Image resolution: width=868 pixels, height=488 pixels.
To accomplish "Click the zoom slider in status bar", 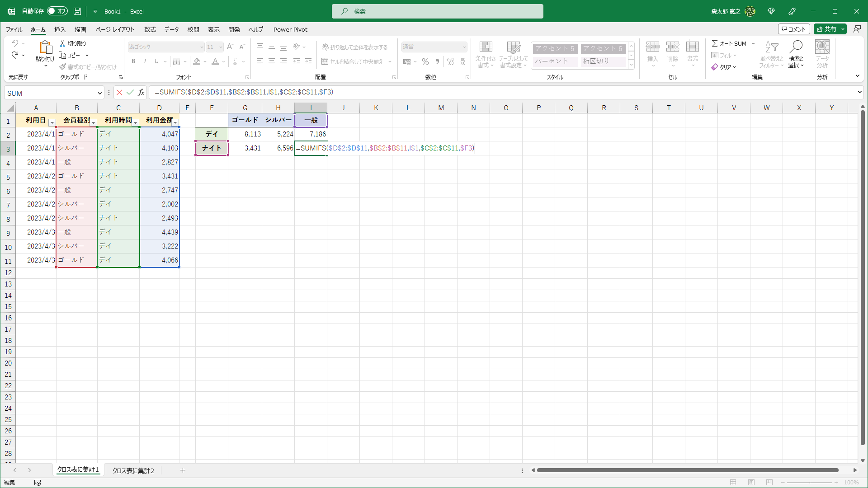I will coord(810,483).
